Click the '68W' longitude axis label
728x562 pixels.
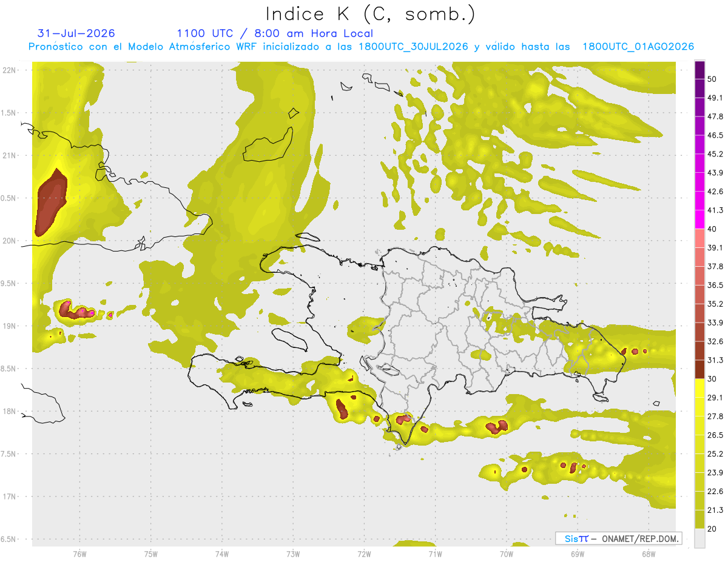(x=648, y=554)
